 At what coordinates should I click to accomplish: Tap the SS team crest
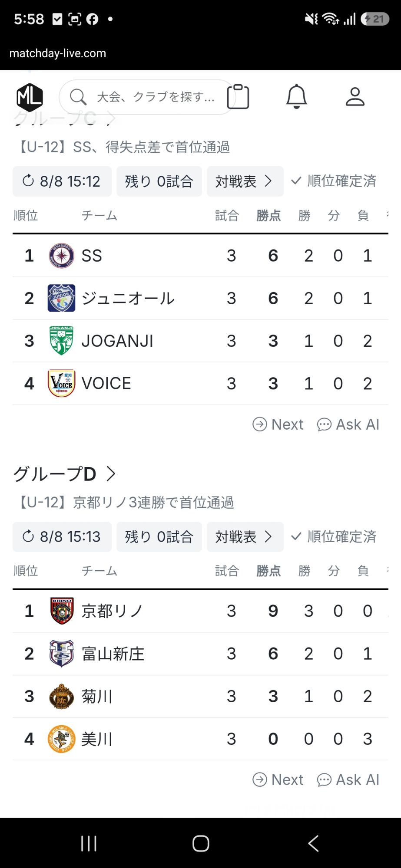coord(61,256)
